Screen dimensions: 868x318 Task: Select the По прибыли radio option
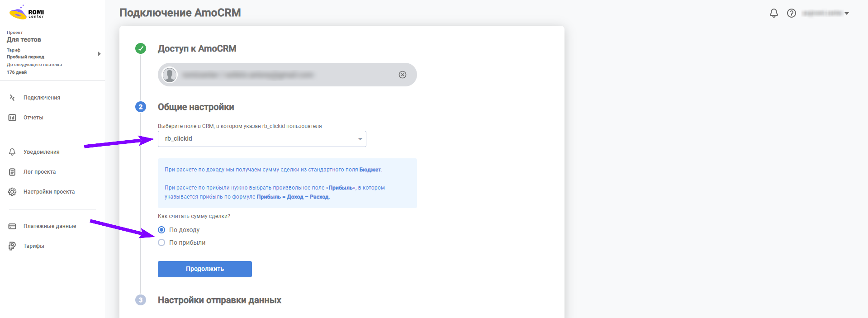tap(161, 242)
